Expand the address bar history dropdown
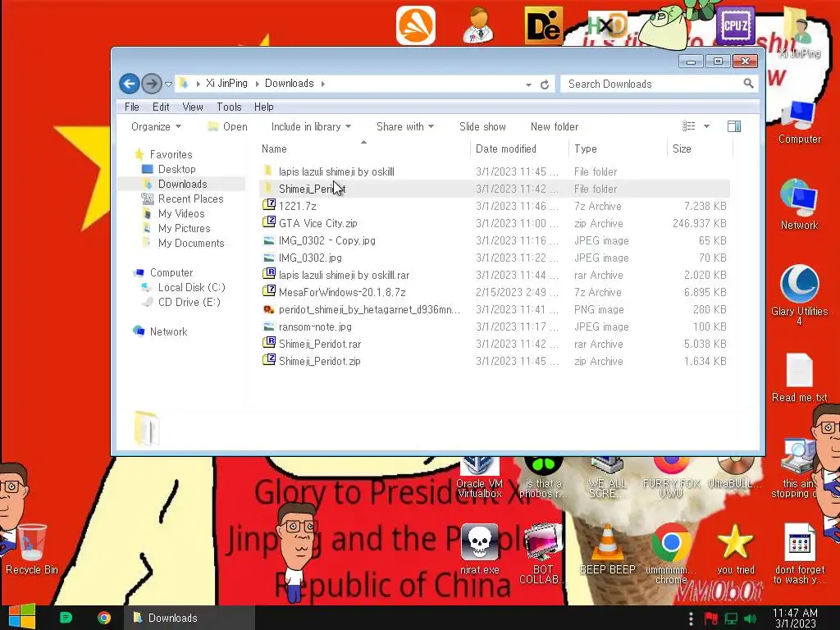Screen dimensions: 840x630 coord(529,84)
